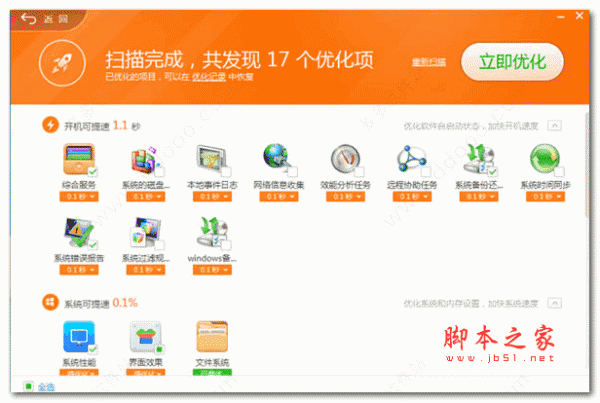Tick the 本地事件日志 checkbox
The image size is (600, 403).
click(226, 172)
